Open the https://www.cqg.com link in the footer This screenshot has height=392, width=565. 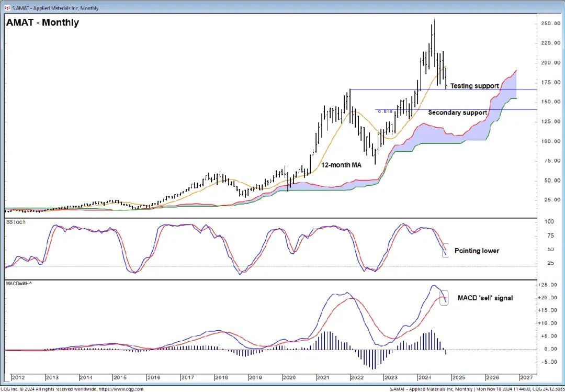[x=121, y=389]
